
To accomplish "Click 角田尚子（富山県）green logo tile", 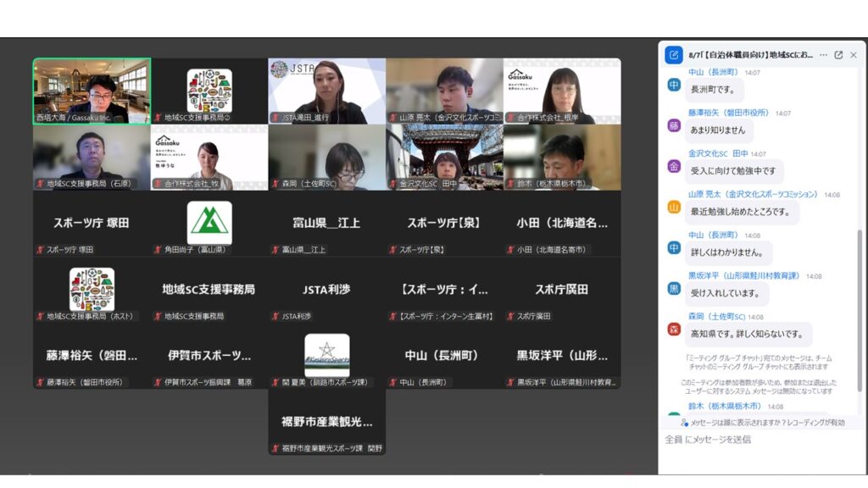I will pyautogui.click(x=209, y=223).
